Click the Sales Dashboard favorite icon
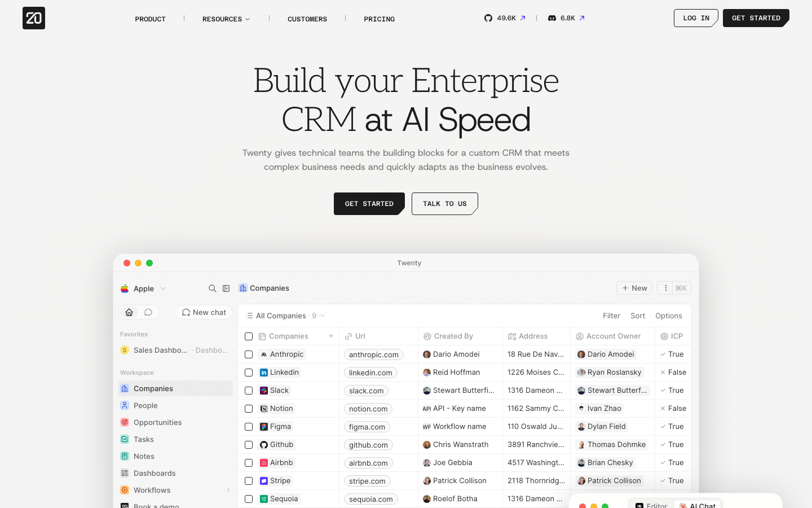The width and height of the screenshot is (812, 508). 125,350
